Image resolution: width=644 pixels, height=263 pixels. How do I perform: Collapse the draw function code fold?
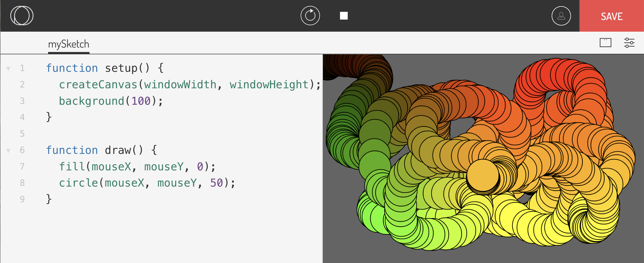tap(9, 151)
